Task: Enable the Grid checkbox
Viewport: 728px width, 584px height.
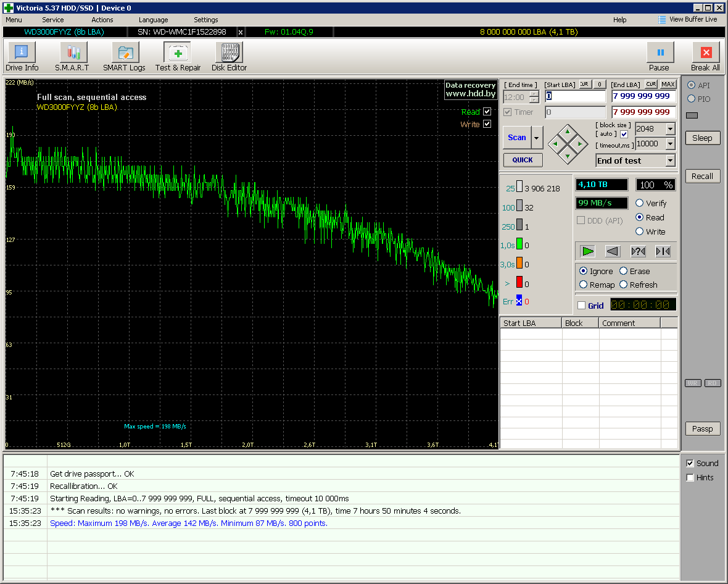Action: pyautogui.click(x=581, y=306)
